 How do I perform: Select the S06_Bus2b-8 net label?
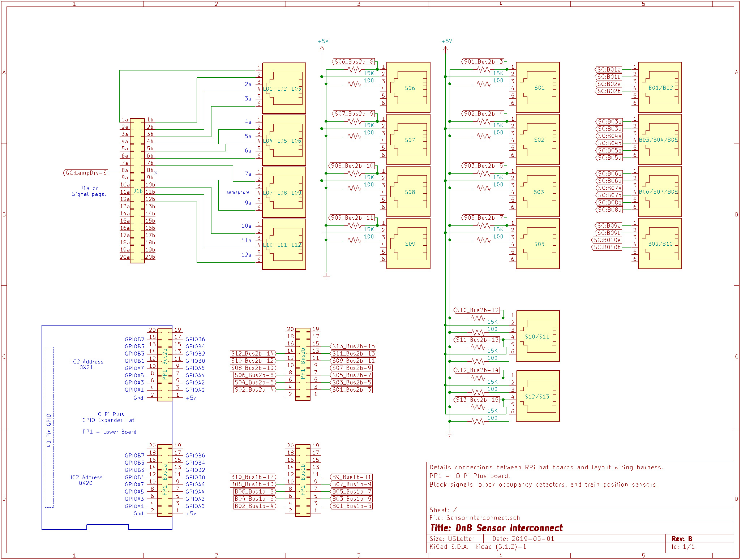354,61
